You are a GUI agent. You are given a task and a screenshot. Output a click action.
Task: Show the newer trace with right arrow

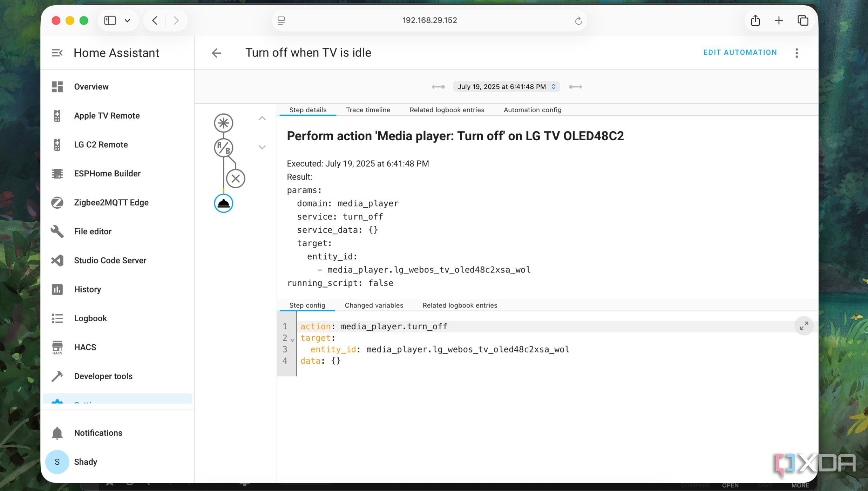click(575, 87)
